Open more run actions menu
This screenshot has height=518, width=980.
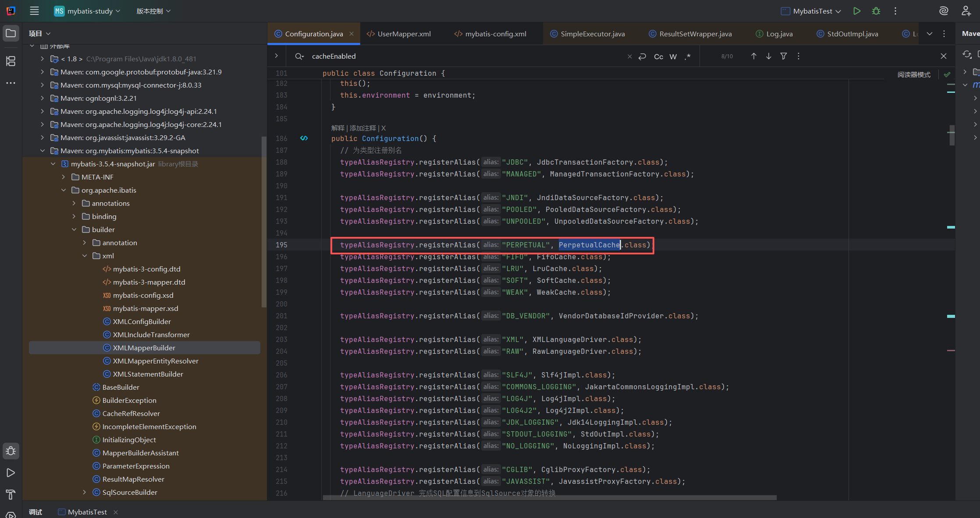[x=895, y=11]
